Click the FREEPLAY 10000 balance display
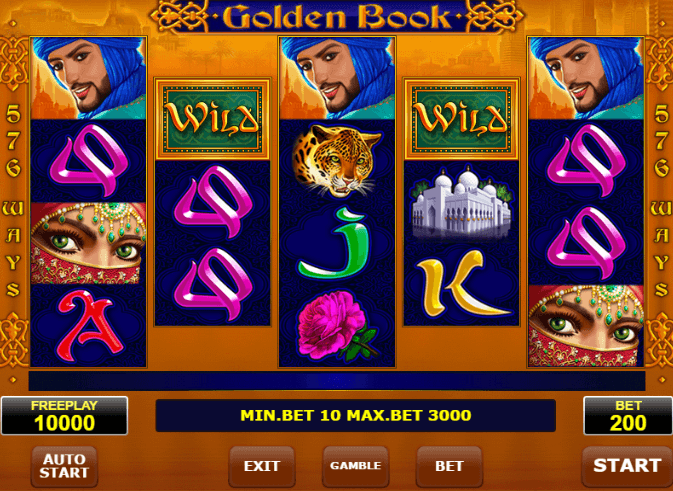The height and width of the screenshot is (491, 673). (x=64, y=416)
